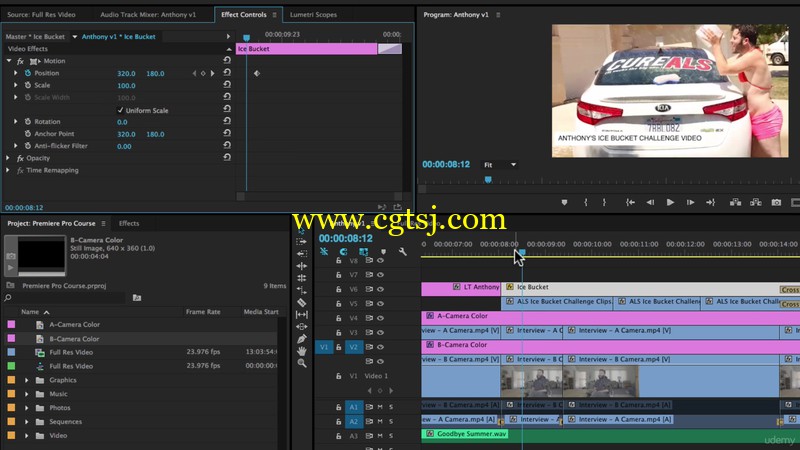Step forward one frame

[x=690, y=203]
